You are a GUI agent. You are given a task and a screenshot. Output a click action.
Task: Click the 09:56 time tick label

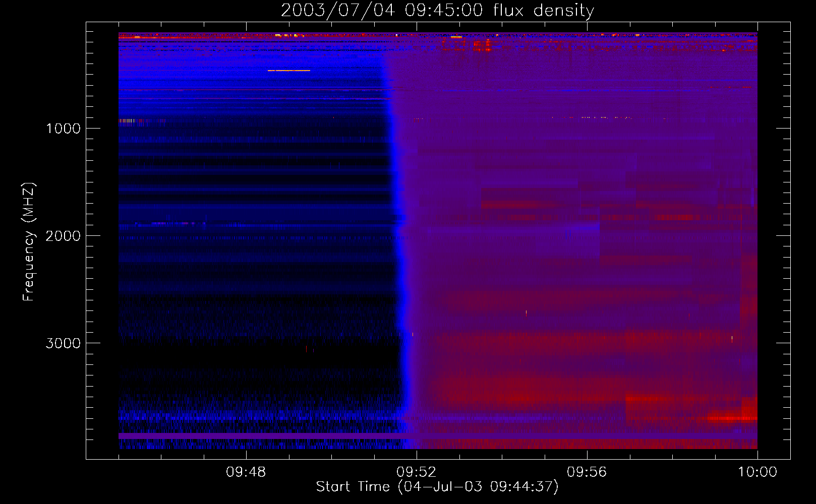point(587,472)
